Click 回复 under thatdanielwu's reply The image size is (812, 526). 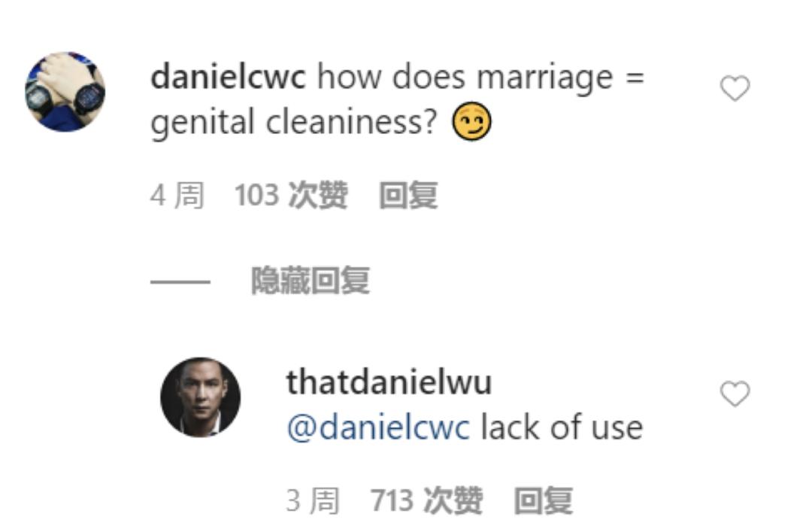click(x=544, y=500)
